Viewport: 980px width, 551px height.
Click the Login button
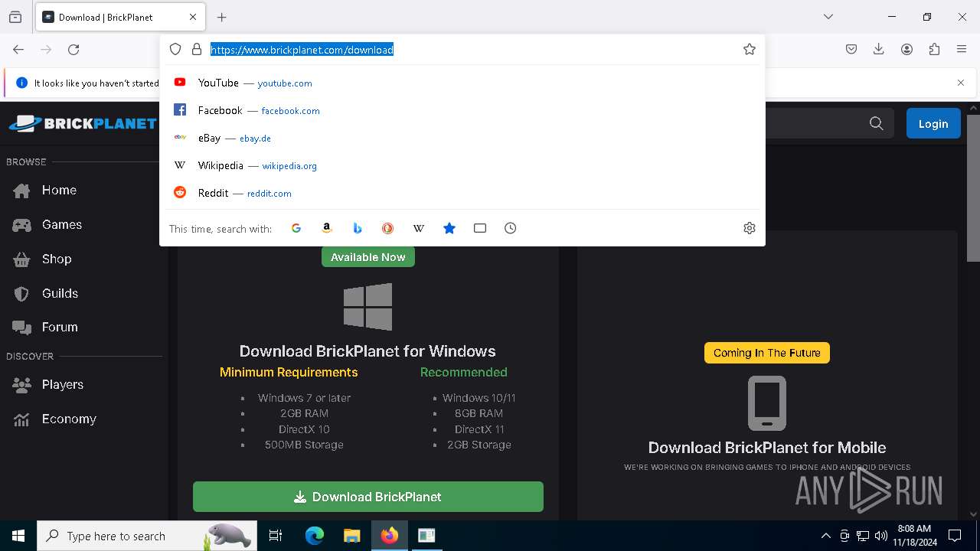point(933,123)
